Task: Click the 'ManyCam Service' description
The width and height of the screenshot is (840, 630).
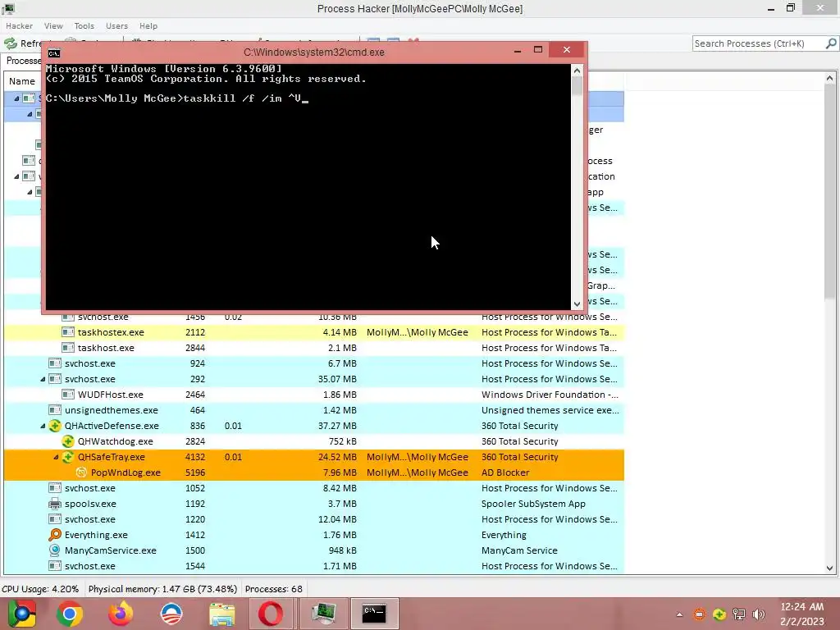Action: tap(519, 550)
